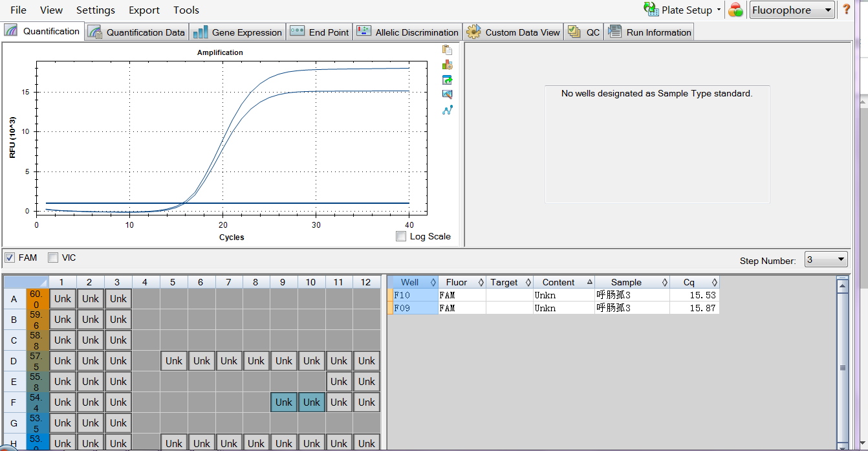Select well F12 Unk in plate grid
Screen dimensions: 868x451
(x=367, y=402)
